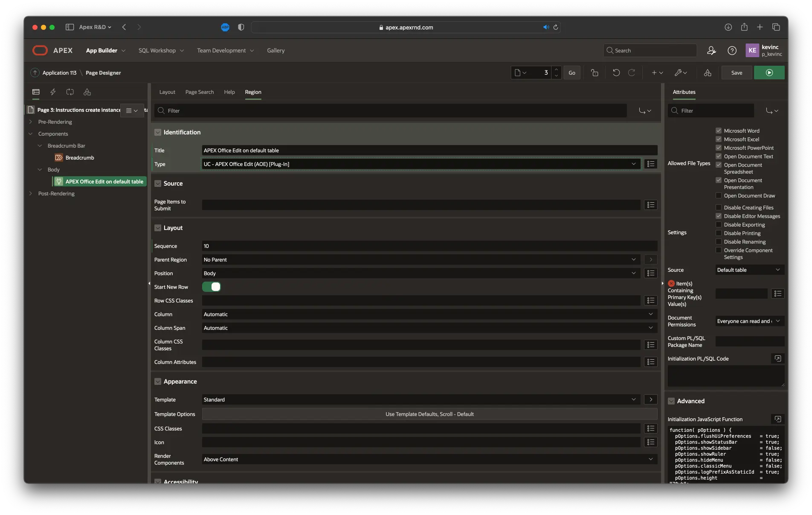Image resolution: width=812 pixels, height=515 pixels.
Task: Check Override Component Settings
Action: click(719, 250)
